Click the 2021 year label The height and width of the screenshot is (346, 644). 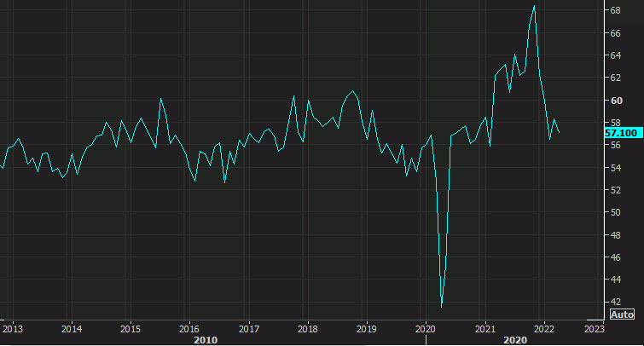click(x=484, y=329)
